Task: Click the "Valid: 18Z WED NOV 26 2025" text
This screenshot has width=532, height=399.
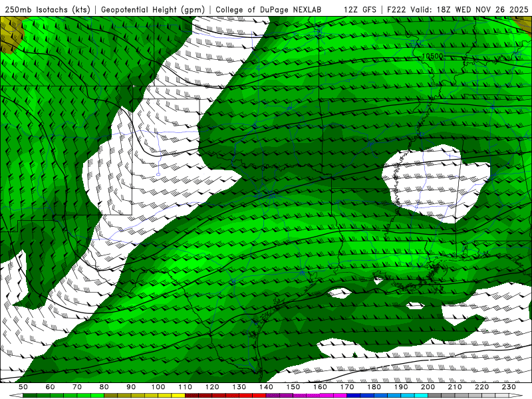Action: pos(469,10)
